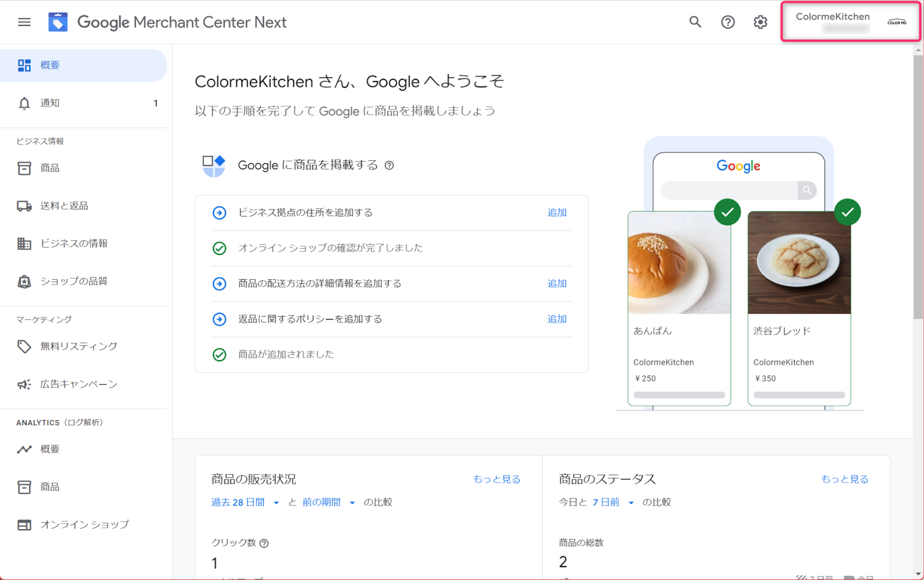Click info icon next to Google に商品を掲載する
This screenshot has width=924, height=580.
coord(389,166)
